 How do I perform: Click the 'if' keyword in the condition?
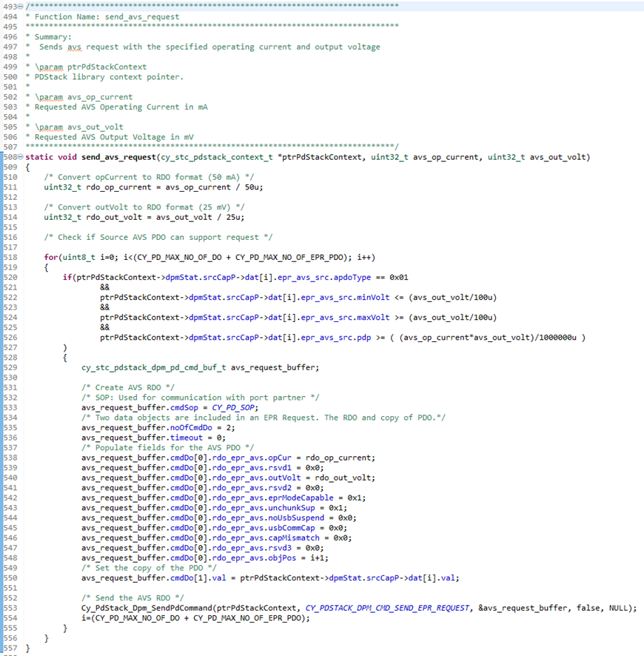pos(67,278)
